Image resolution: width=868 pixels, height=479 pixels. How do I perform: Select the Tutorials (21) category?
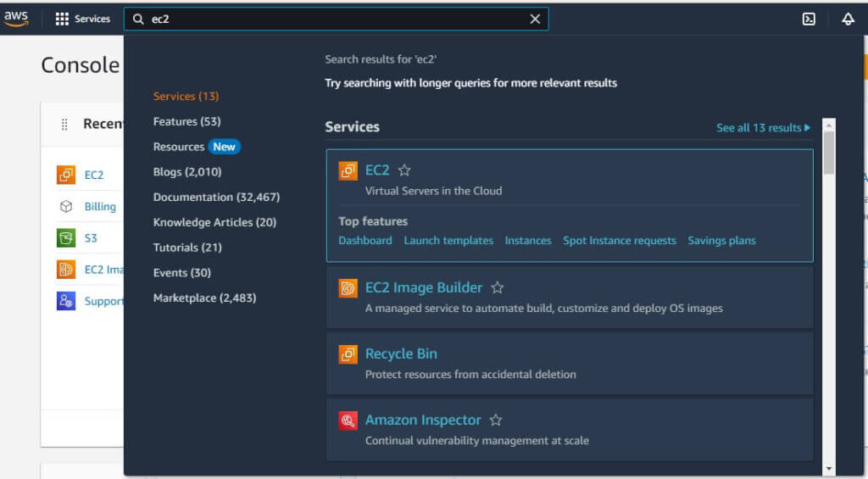187,248
